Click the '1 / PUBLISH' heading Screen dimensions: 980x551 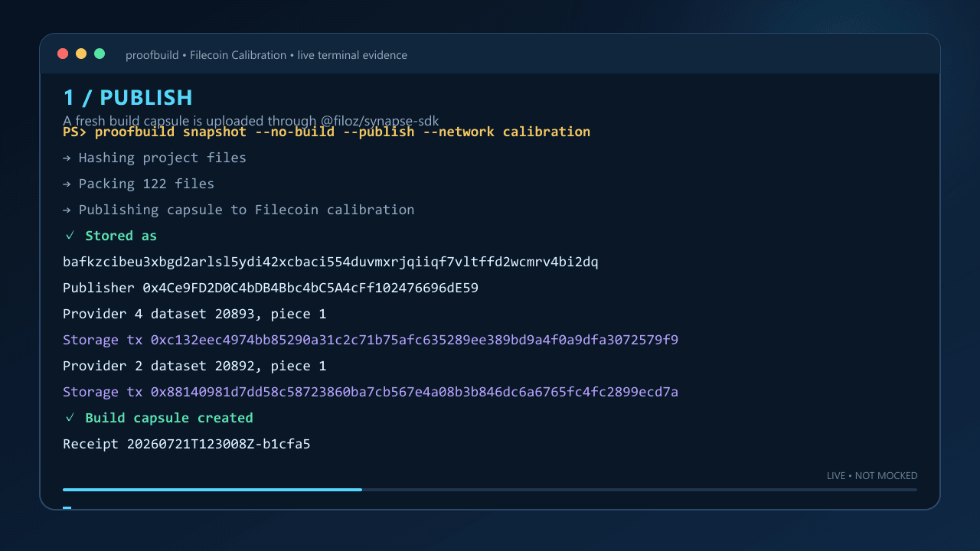[128, 98]
